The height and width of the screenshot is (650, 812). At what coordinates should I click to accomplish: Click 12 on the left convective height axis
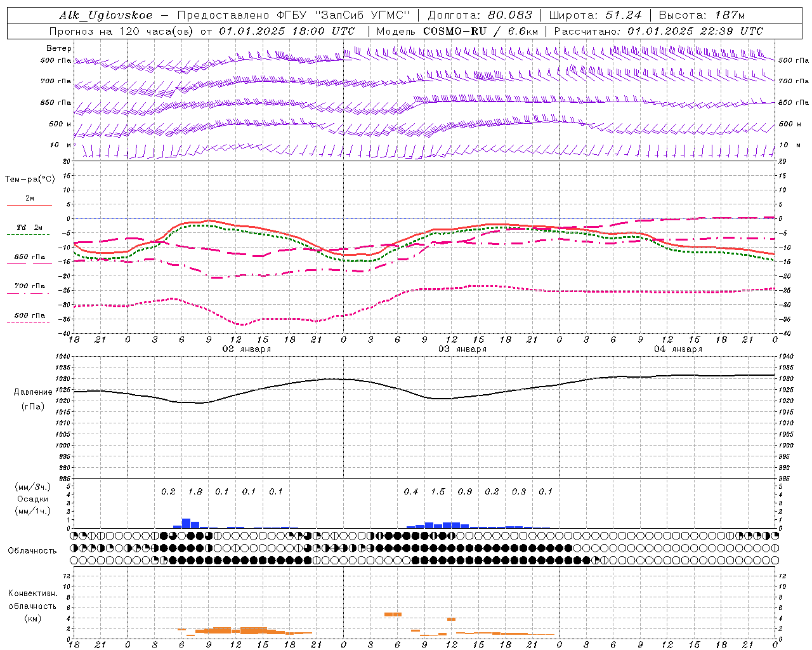click(66, 576)
